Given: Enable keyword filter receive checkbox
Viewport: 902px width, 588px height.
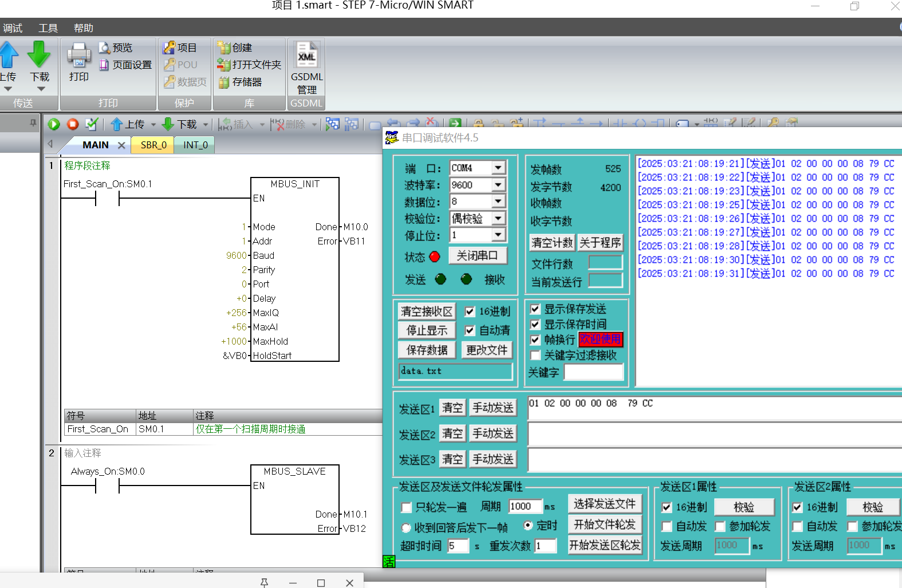Looking at the screenshot, I should pyautogui.click(x=535, y=356).
